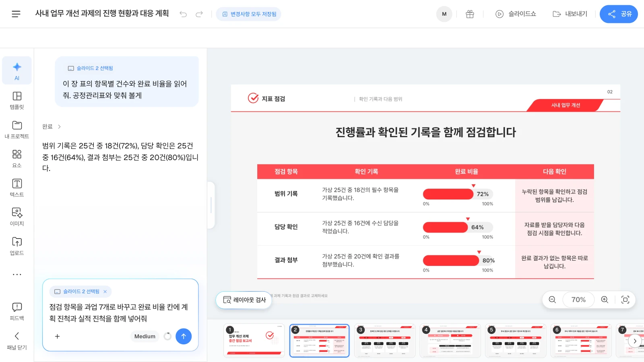Show next slide thumbnails with arrow
The width and height of the screenshot is (644, 362).
(635, 341)
